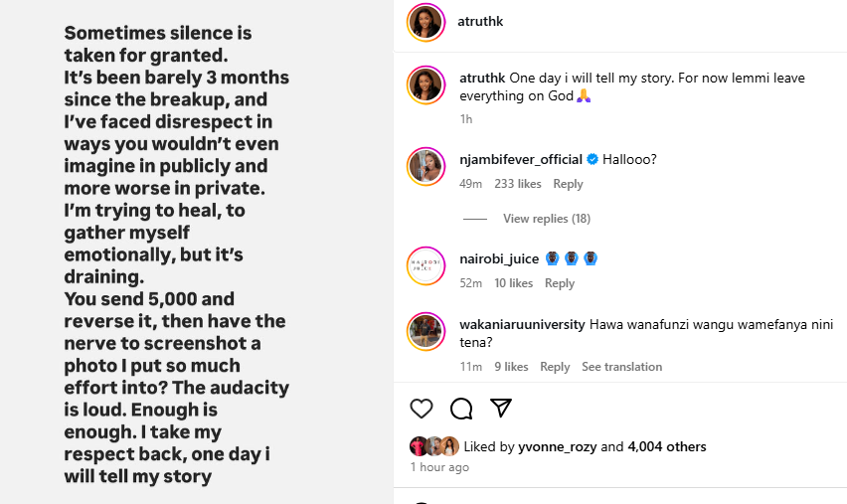The width and height of the screenshot is (847, 504).
Task: Show translation of wakaniaruuniversity comment
Action: (621, 367)
